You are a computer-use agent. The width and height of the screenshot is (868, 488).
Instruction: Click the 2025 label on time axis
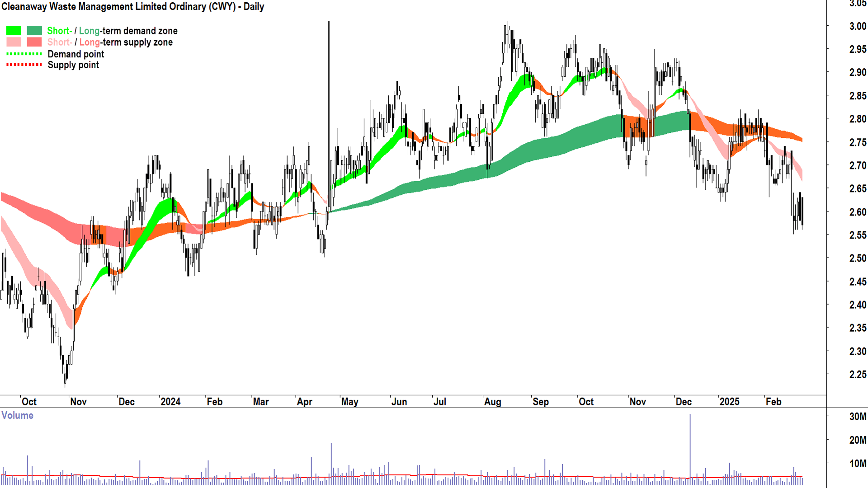[x=729, y=402]
